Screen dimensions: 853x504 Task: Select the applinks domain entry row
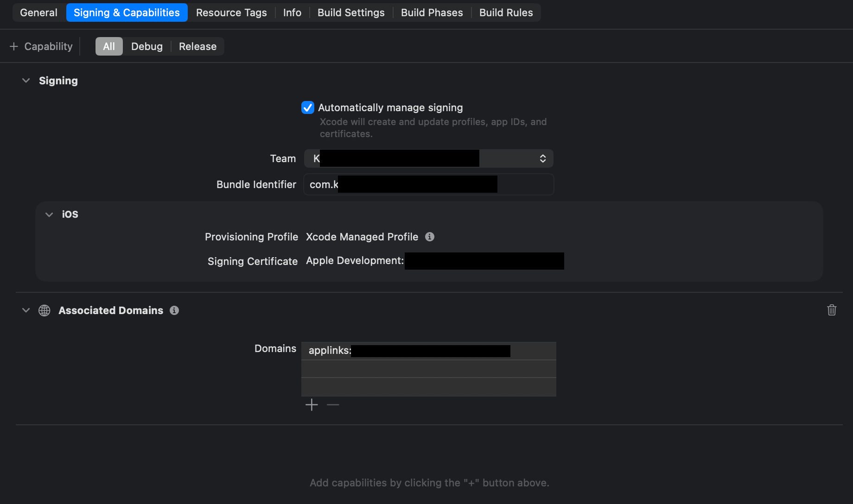pos(428,351)
